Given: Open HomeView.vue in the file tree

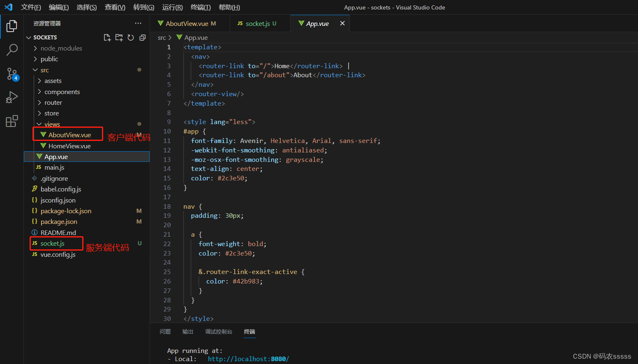Looking at the screenshot, I should point(87,146).
